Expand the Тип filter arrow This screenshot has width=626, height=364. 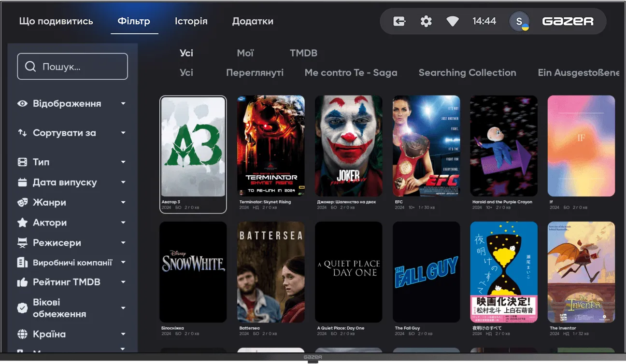coord(123,162)
